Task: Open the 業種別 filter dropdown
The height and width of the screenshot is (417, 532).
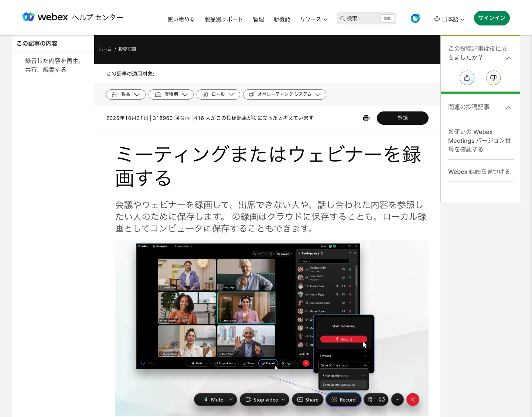Action: (171, 94)
